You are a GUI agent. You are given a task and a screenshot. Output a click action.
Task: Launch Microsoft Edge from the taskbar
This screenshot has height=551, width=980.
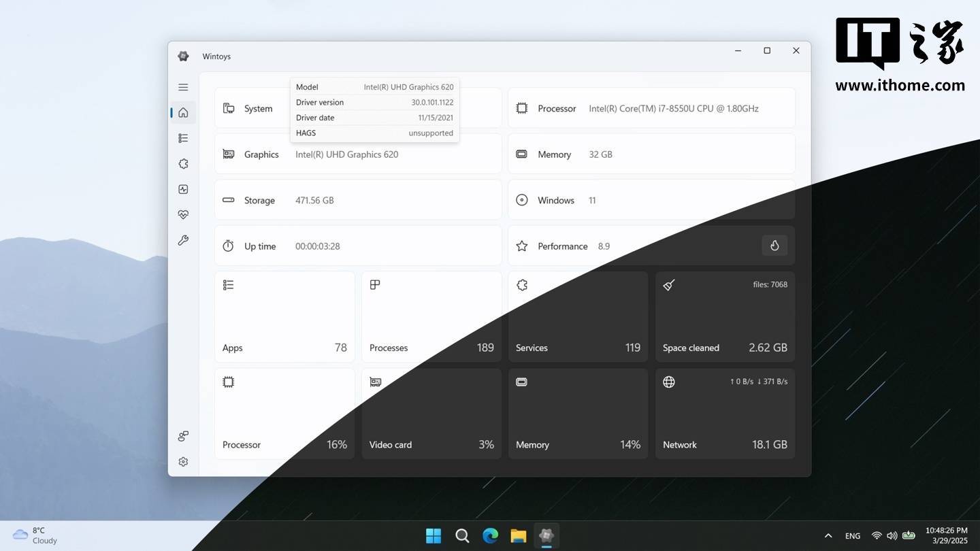(490, 536)
